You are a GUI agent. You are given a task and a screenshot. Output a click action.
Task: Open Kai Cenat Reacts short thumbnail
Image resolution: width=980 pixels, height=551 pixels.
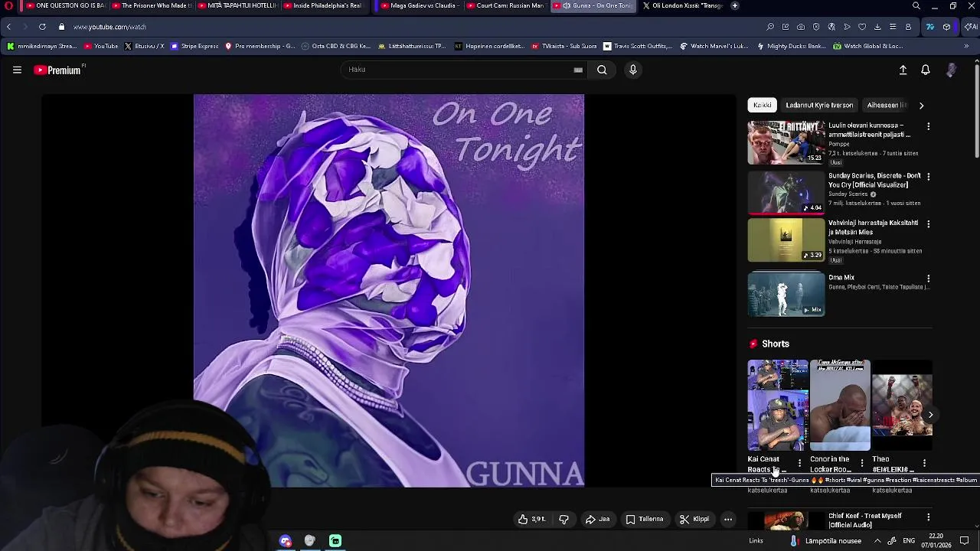pos(778,405)
